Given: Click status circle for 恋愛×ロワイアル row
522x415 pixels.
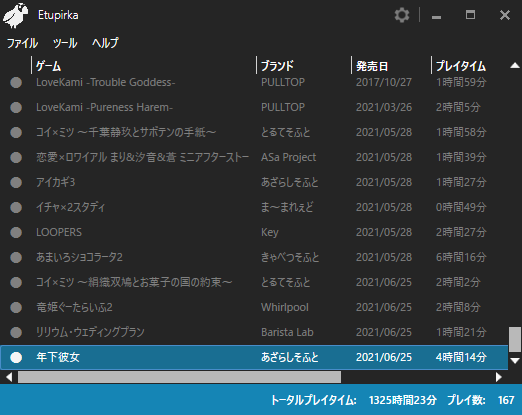Looking at the screenshot, I should click(16, 157).
